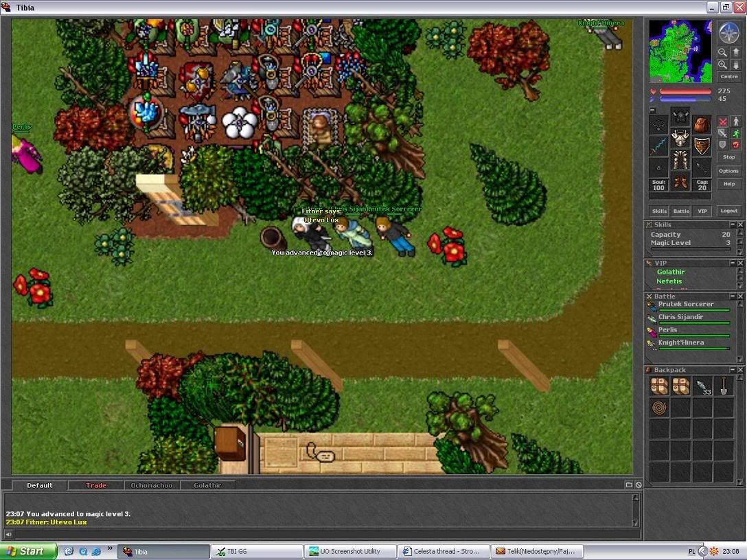Click the ammunition arrow slot

pyautogui.click(x=702, y=168)
